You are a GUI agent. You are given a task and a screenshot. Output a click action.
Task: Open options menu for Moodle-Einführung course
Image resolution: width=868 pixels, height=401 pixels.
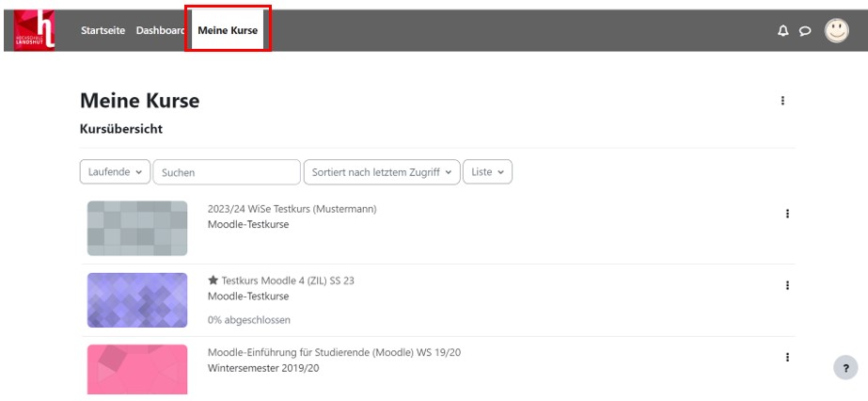click(x=787, y=357)
